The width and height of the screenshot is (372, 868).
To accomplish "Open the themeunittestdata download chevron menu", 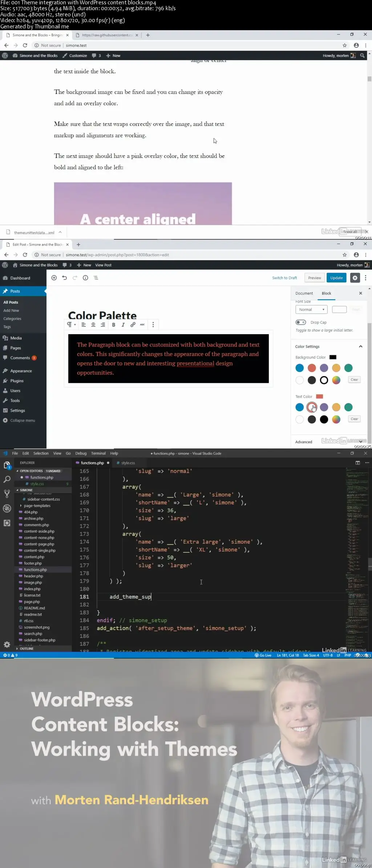I will click(x=60, y=232).
